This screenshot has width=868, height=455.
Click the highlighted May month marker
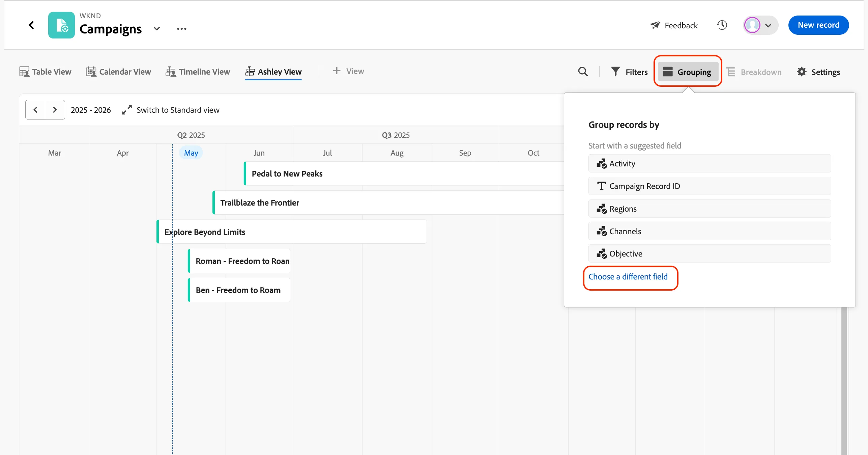coord(191,153)
